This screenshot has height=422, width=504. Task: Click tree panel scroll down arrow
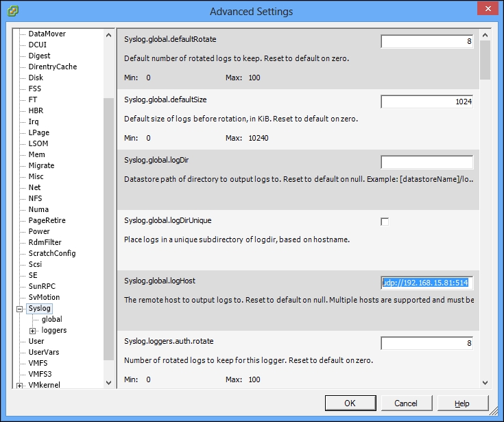point(108,383)
